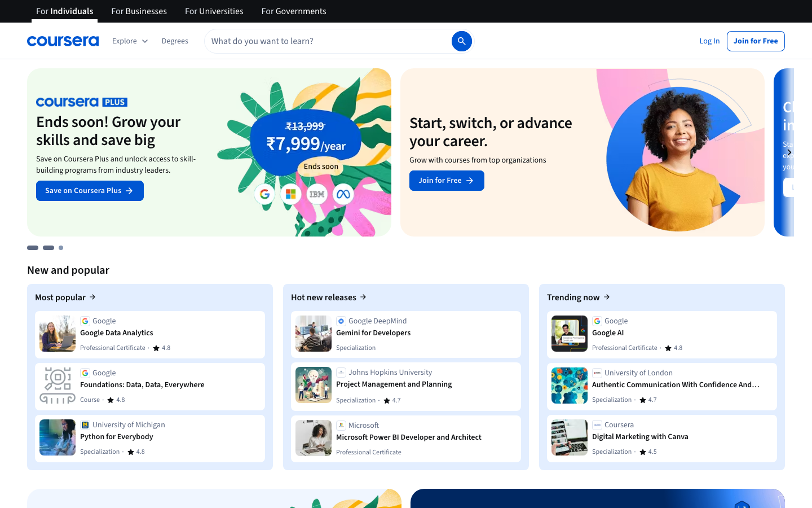Click the arrow next to Trending now
The height and width of the screenshot is (508, 812).
(607, 297)
